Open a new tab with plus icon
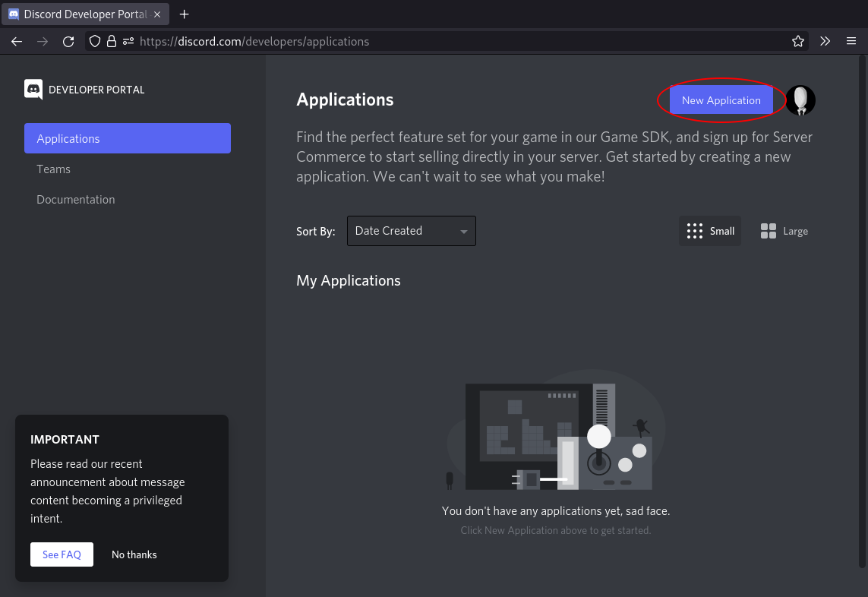This screenshot has width=868, height=597. click(185, 14)
